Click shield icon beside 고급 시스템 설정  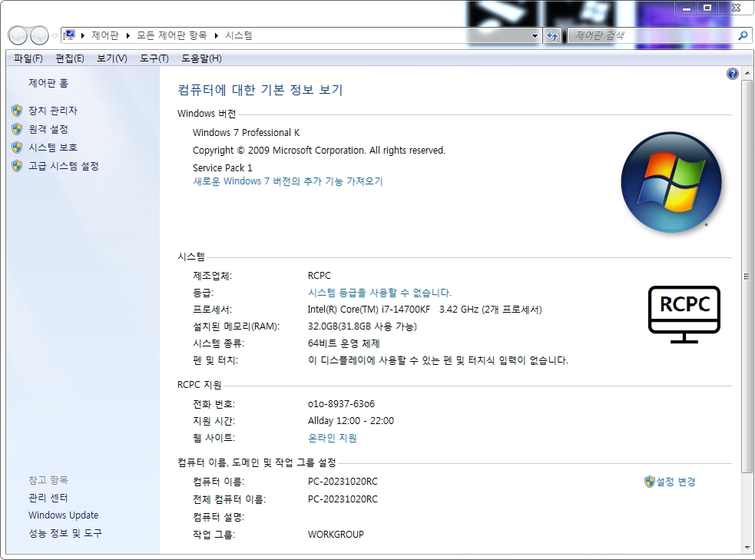coord(17,166)
